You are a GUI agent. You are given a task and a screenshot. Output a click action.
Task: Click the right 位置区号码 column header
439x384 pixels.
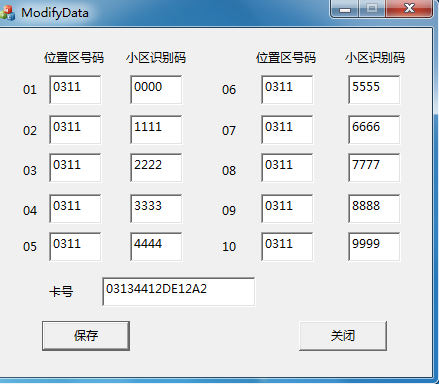point(286,58)
